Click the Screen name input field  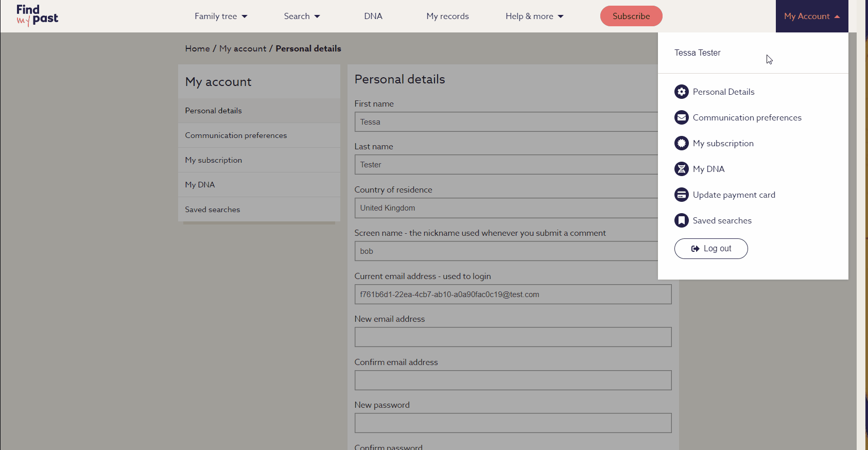coord(506,251)
